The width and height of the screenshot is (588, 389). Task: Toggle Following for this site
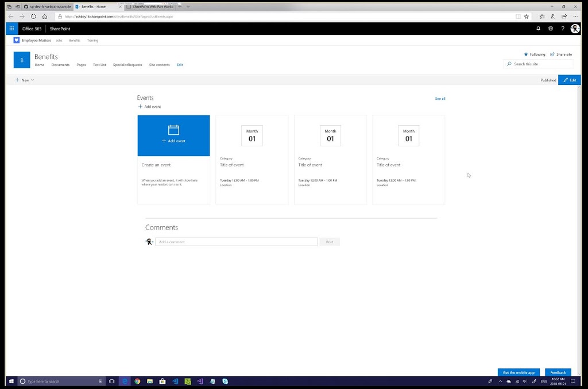pyautogui.click(x=535, y=55)
